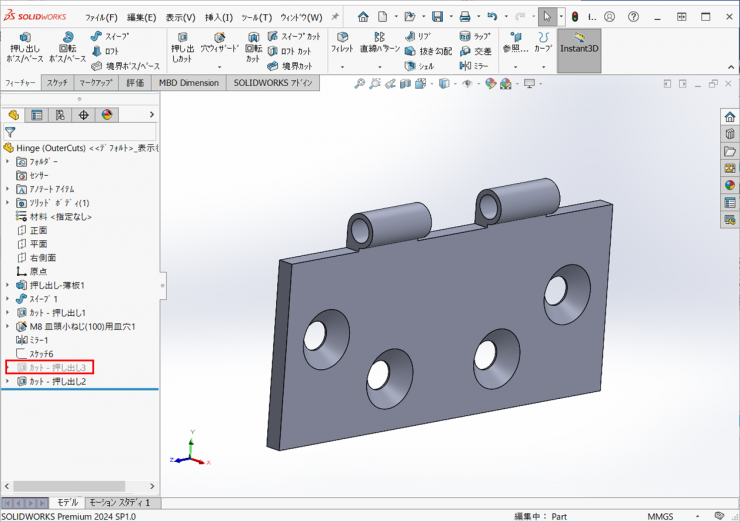Image resolution: width=740 pixels, height=522 pixels.
Task: Click the Zoom to Fit icon
Action: [x=361, y=84]
